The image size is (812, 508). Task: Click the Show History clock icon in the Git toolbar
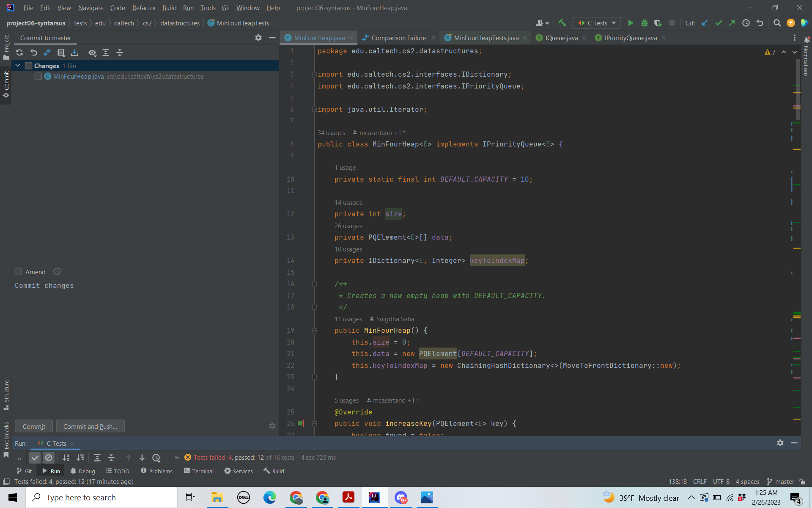click(x=746, y=23)
